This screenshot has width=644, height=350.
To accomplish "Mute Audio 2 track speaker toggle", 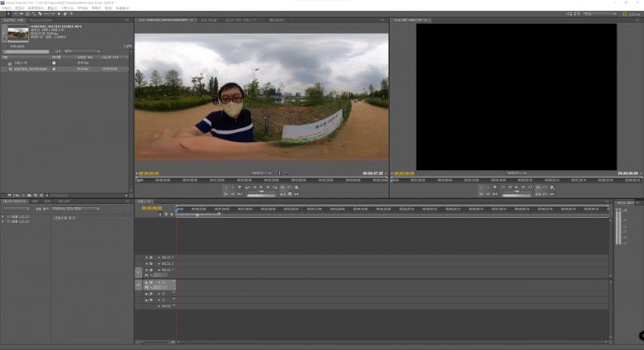I will 147,294.
